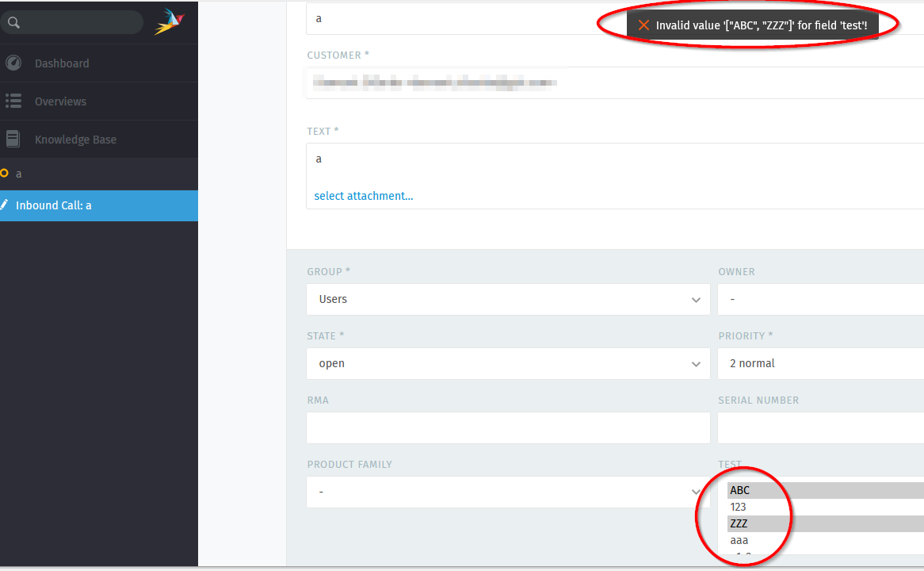Click the search magnifier icon
Viewport: 924px width, 571px height.
(x=13, y=22)
